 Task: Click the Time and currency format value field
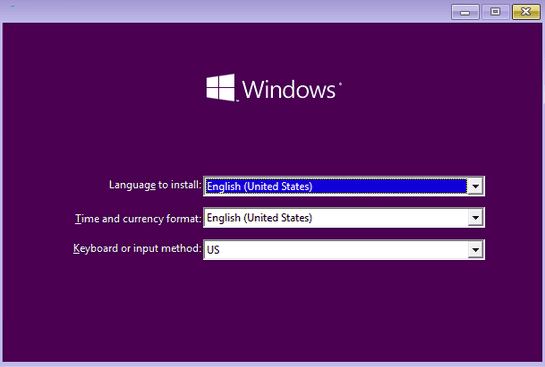click(336, 218)
